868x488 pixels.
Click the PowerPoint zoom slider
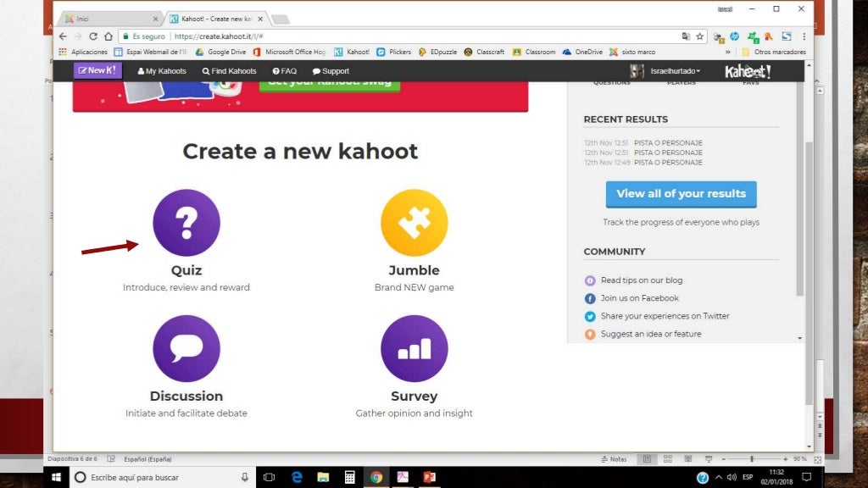coord(754,459)
